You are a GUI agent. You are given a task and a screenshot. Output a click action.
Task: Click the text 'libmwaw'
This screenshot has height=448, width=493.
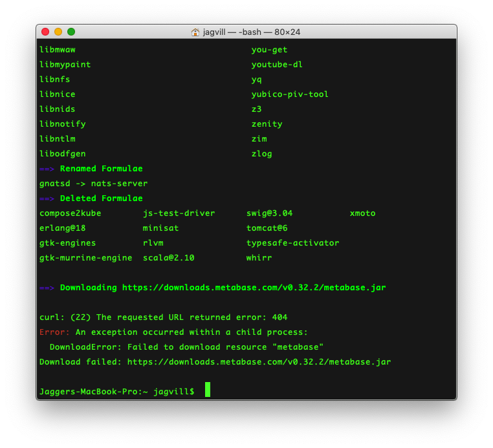[58, 50]
